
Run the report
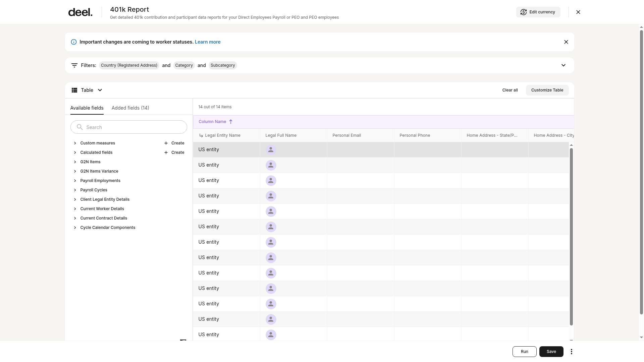[x=525, y=352]
